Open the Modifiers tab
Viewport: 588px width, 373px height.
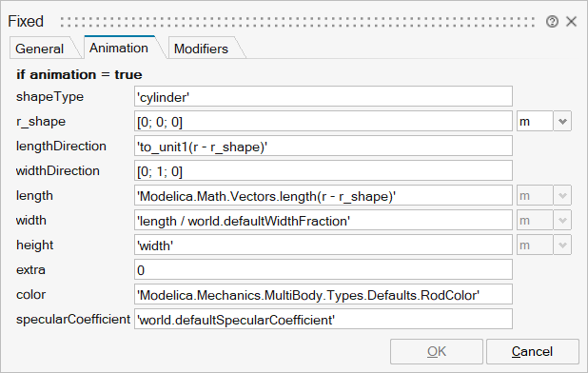tap(201, 49)
